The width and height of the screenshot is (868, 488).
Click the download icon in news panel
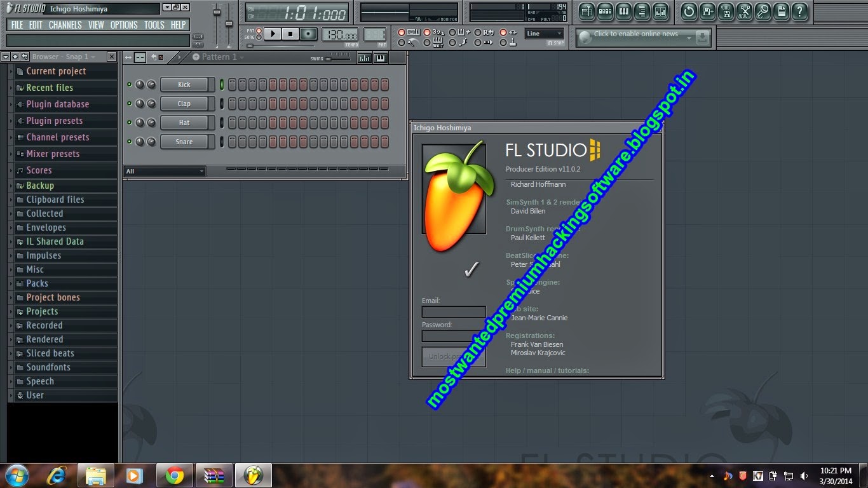[702, 37]
